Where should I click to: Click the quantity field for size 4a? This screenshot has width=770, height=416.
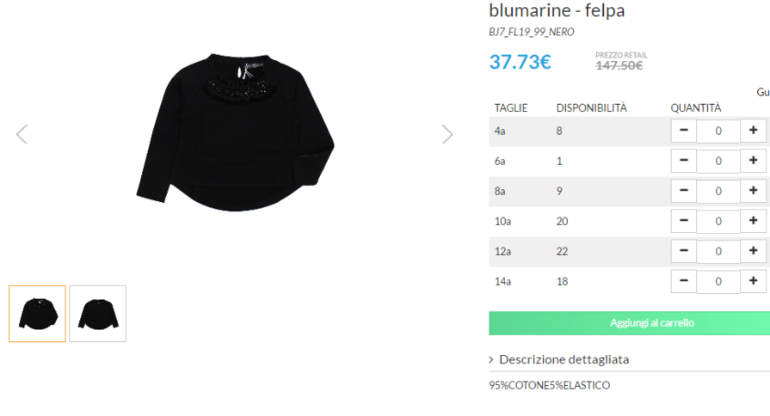718,131
